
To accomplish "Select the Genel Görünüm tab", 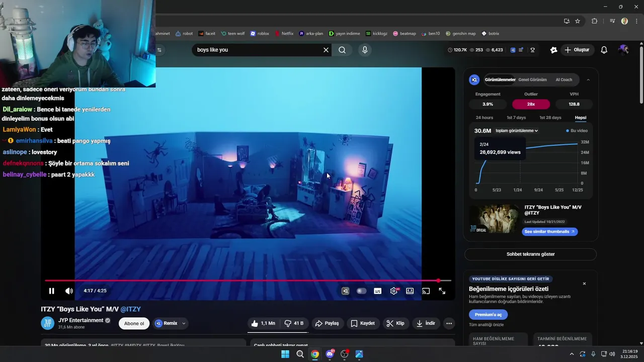I will point(532,79).
